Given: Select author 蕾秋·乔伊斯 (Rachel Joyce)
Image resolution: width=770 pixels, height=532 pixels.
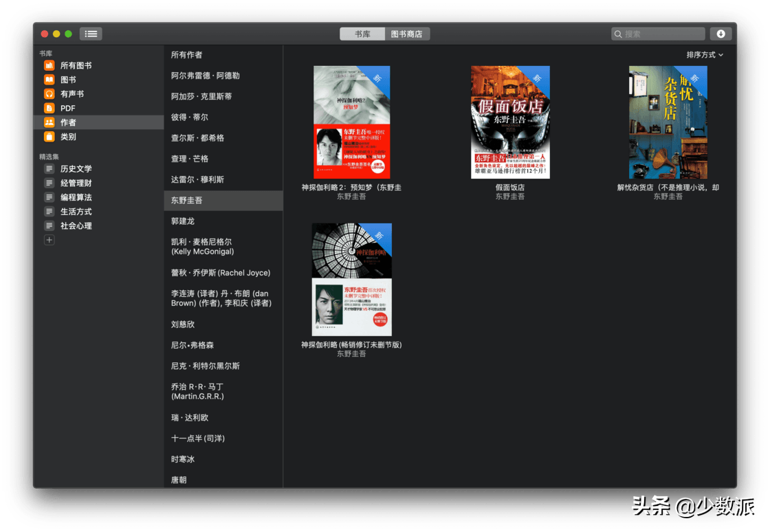Looking at the screenshot, I should point(223,273).
